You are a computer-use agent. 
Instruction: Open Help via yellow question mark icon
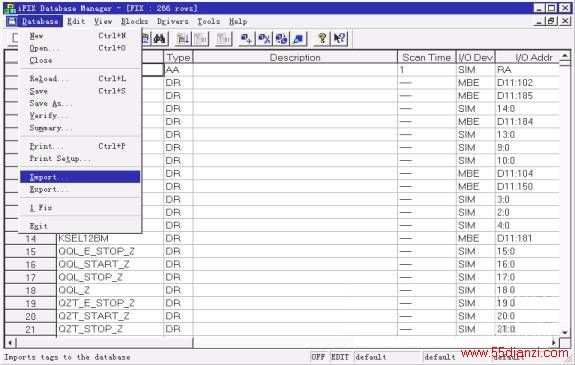click(x=322, y=39)
